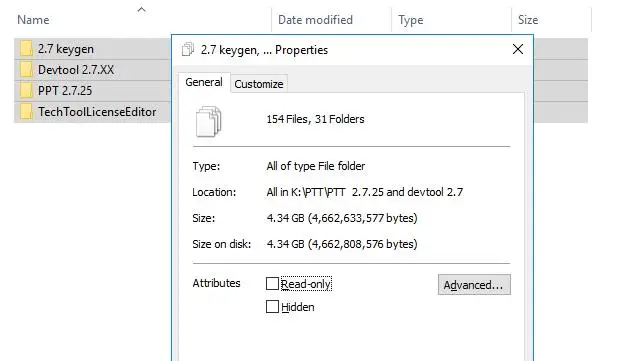Switch to the Customize tab

[259, 84]
